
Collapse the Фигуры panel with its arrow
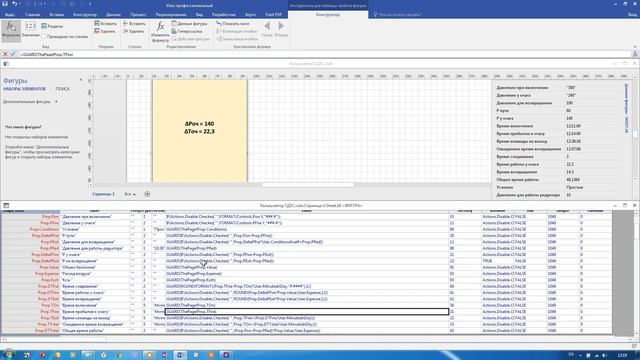[81, 80]
